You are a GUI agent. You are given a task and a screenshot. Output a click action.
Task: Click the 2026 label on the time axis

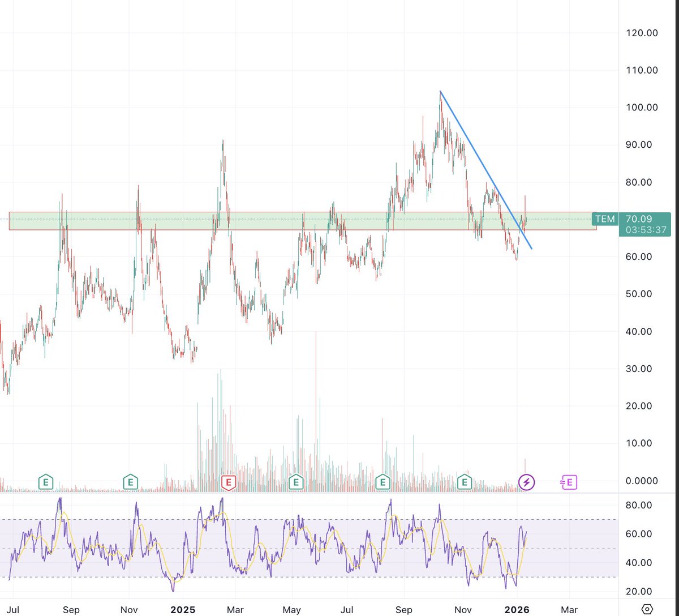point(518,610)
